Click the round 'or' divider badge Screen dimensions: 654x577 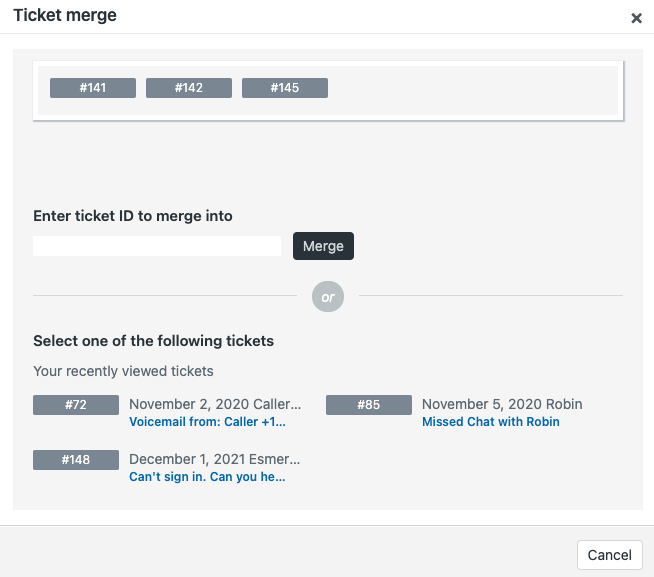328,297
